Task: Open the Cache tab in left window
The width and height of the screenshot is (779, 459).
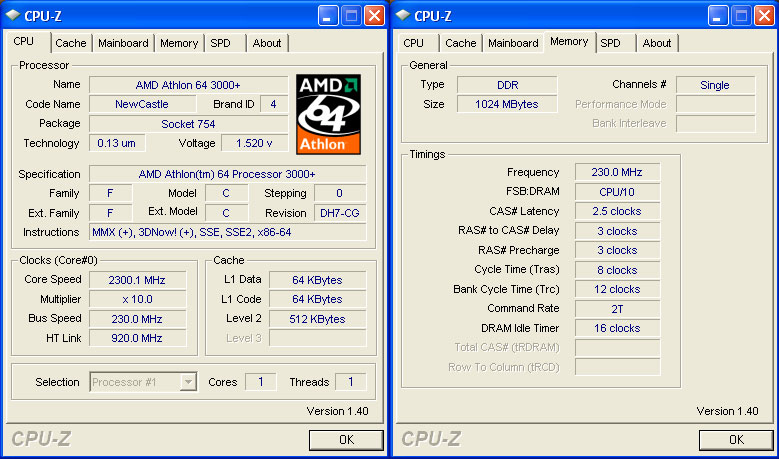Action: click(71, 43)
